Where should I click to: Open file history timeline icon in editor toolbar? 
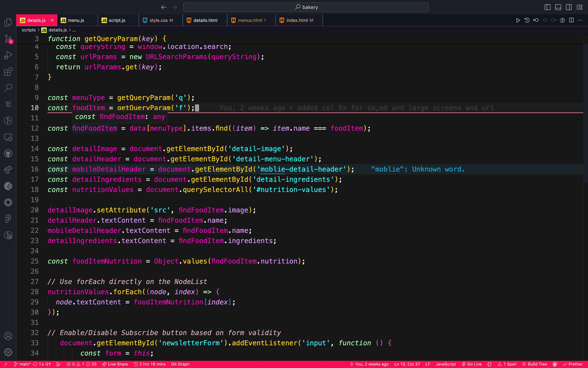(x=527, y=20)
